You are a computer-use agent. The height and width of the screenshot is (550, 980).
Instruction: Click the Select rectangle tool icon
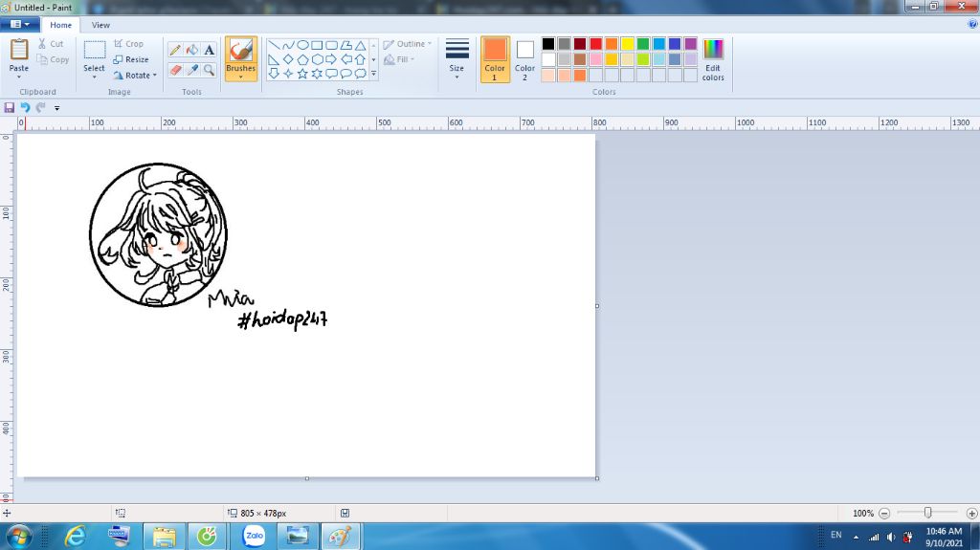pyautogui.click(x=95, y=50)
